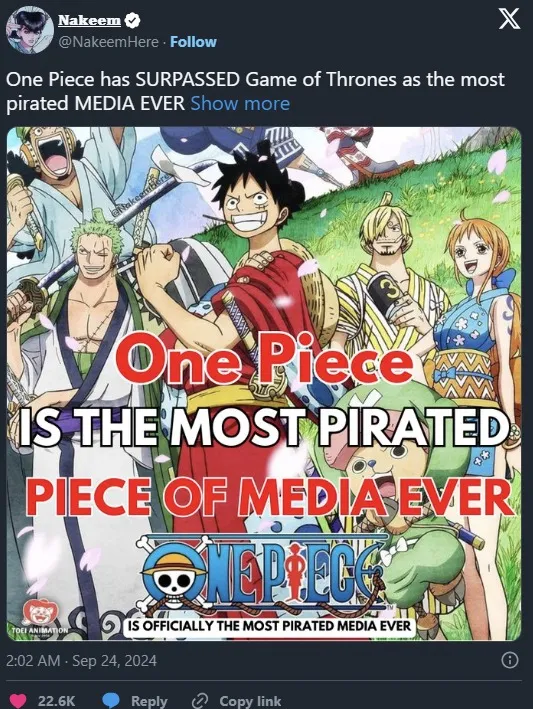Open the tweet info circle icon
The height and width of the screenshot is (709, 533).
coord(510,660)
